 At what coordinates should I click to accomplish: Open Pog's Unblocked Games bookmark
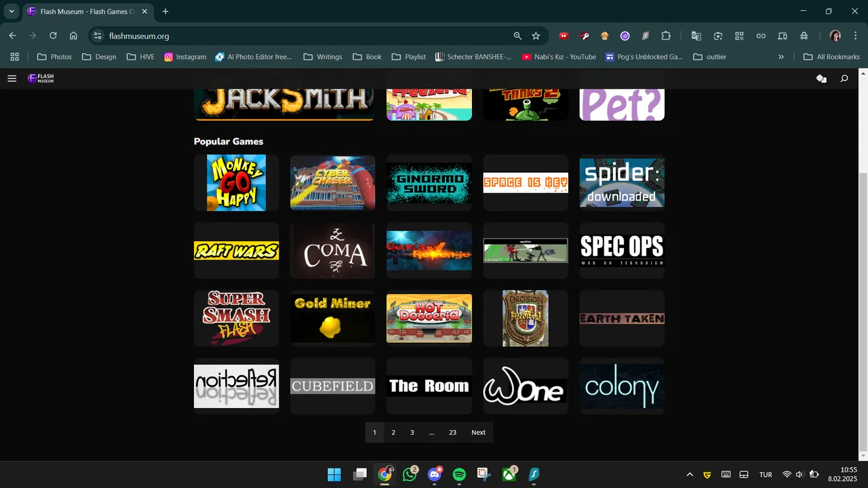644,57
